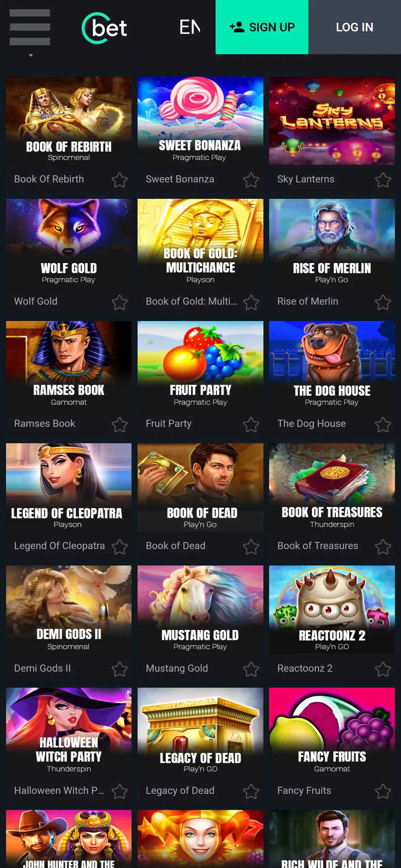Open Legend Of Cleopatra game title
The image size is (401, 868).
click(x=60, y=546)
